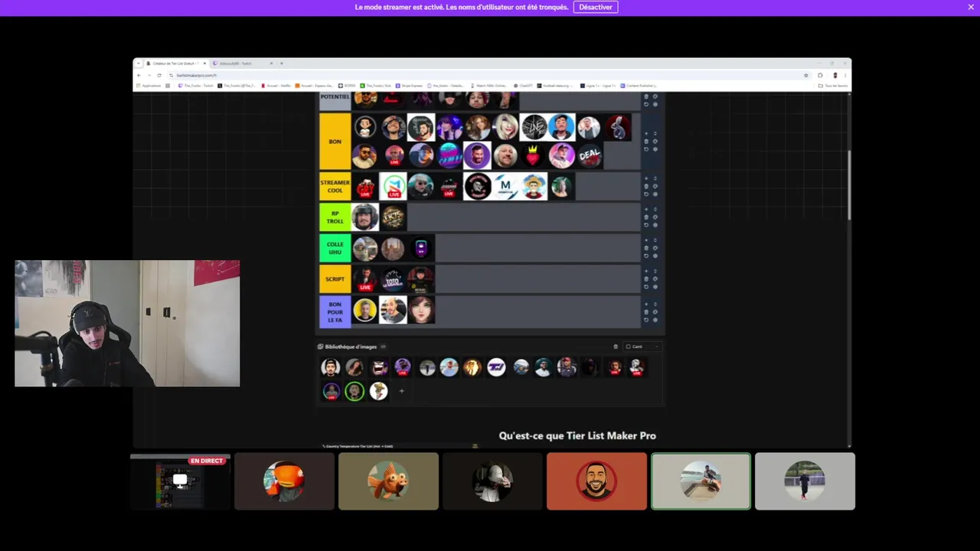
Task: Click Qu'est-ce que Tier List Maker Pro heading
Action: coord(577,435)
